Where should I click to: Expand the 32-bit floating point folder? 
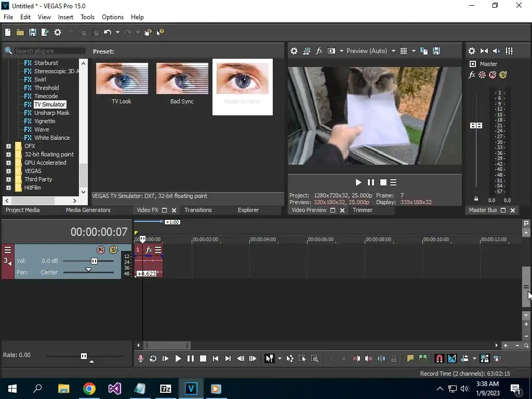tap(8, 154)
